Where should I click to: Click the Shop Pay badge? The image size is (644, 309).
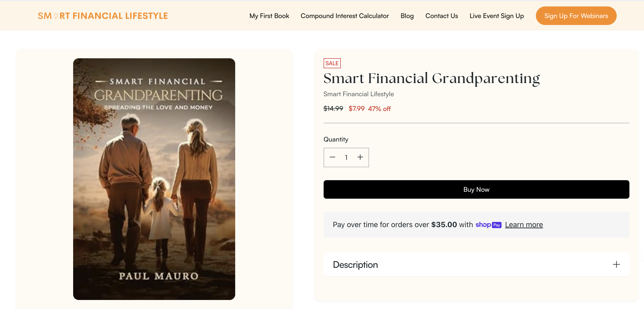(x=488, y=225)
